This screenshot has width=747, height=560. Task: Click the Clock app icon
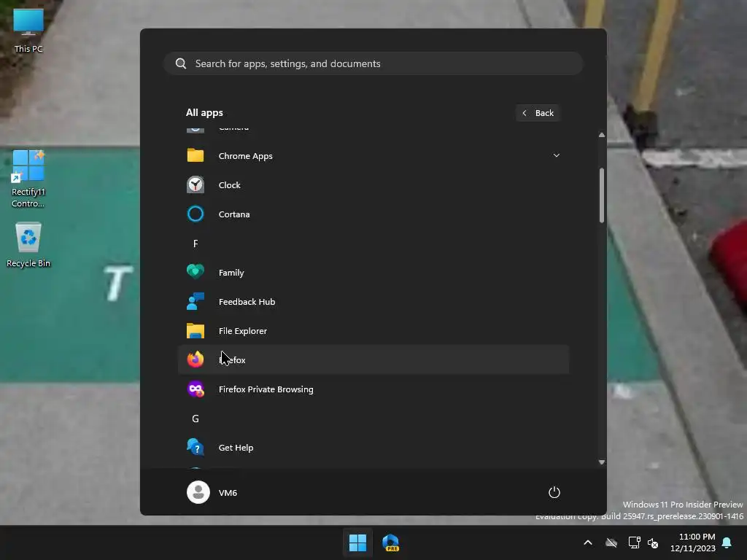coord(196,184)
